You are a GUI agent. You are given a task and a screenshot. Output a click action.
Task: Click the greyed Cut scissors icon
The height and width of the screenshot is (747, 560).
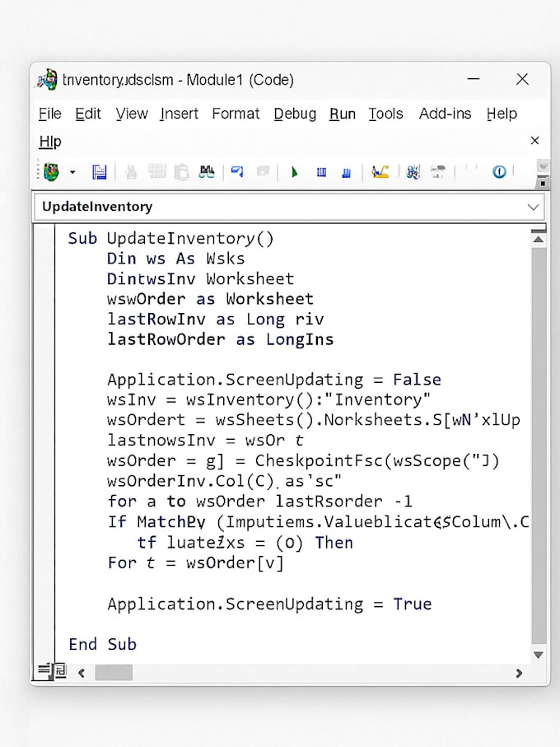point(131,172)
